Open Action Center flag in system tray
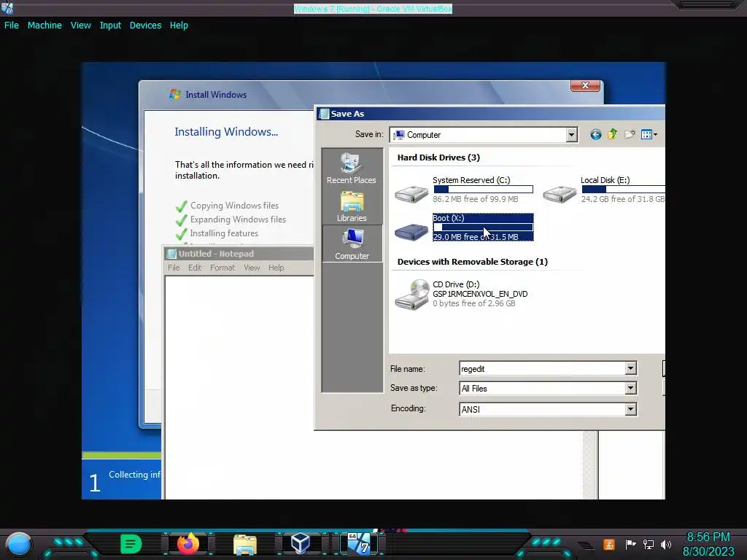Screen dimensions: 747x560 [630, 544]
